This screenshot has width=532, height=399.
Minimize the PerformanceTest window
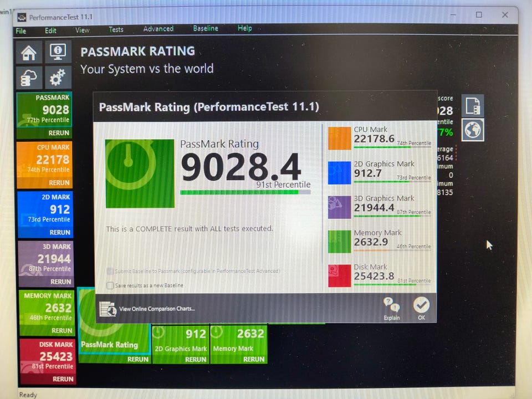453,15
